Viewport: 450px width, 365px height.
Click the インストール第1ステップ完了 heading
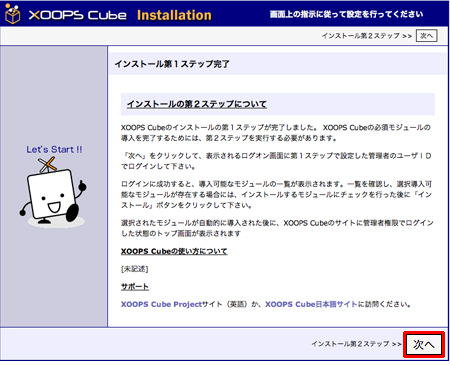(x=172, y=64)
